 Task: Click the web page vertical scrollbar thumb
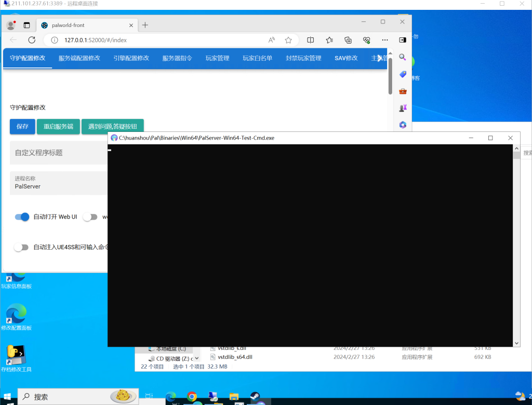click(x=390, y=76)
